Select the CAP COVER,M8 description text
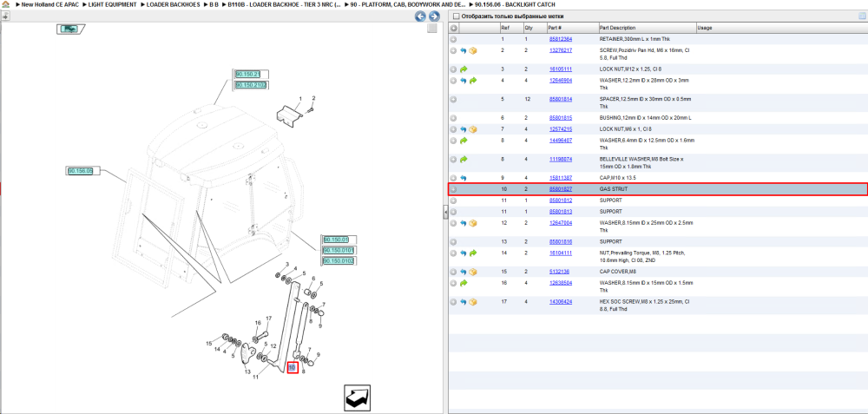Screen dimensions: 868x414 click(617, 272)
